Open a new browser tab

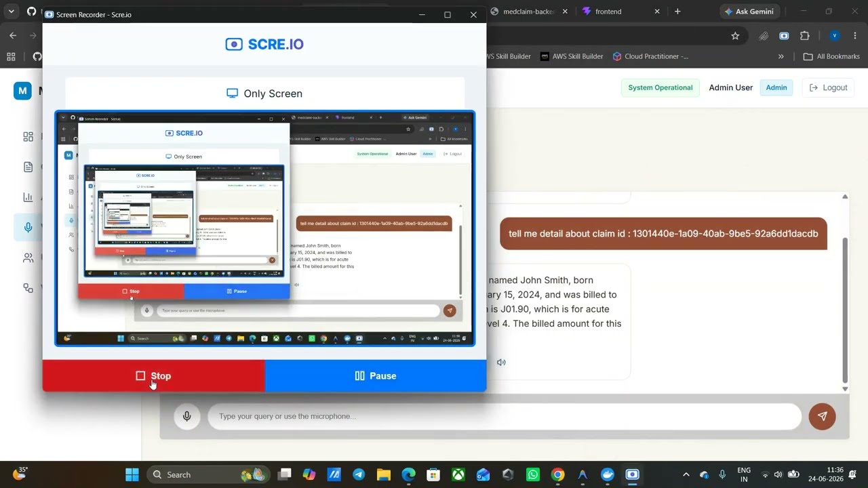pyautogui.click(x=677, y=12)
